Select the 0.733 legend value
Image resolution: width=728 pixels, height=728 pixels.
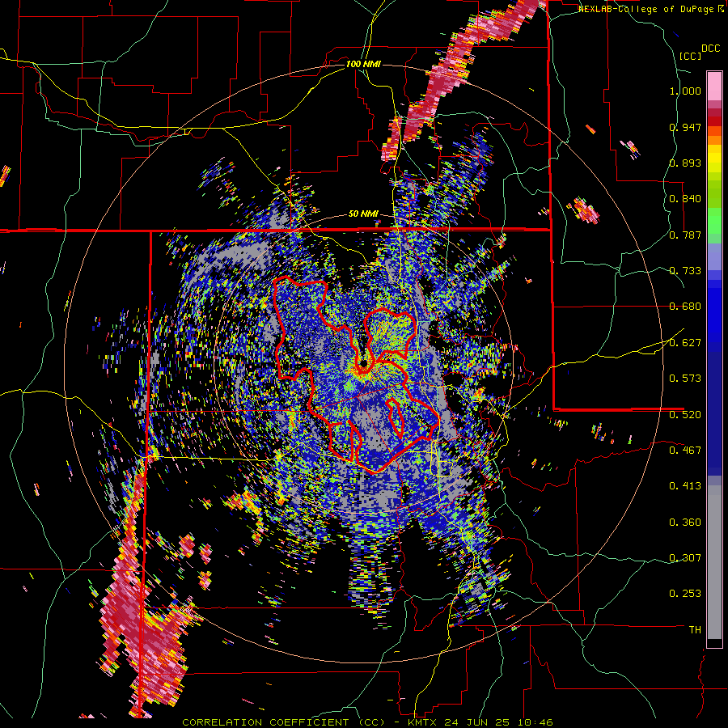685,271
